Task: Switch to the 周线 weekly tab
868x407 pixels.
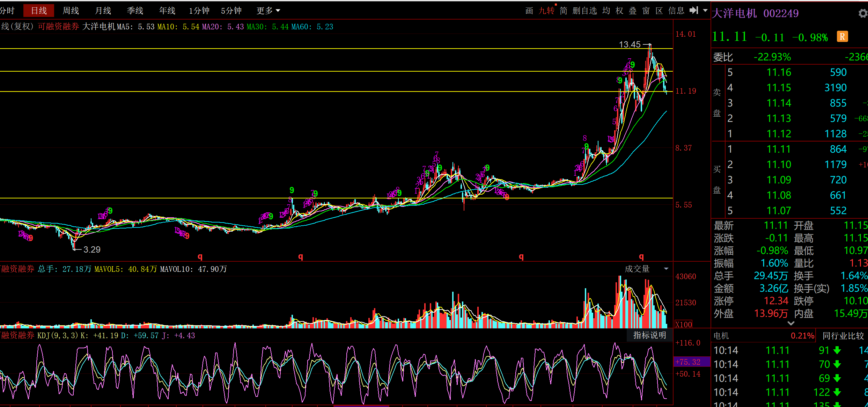Action: [71, 10]
